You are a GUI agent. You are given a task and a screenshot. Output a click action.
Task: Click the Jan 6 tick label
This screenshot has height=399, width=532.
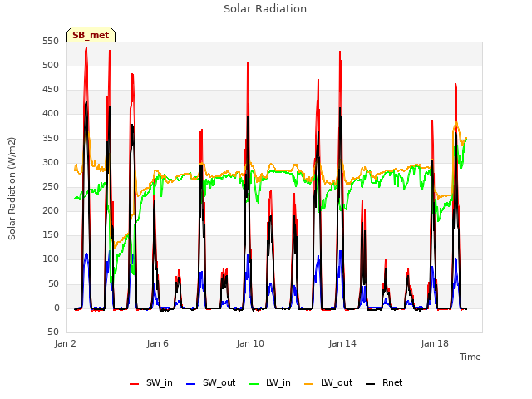click(157, 343)
